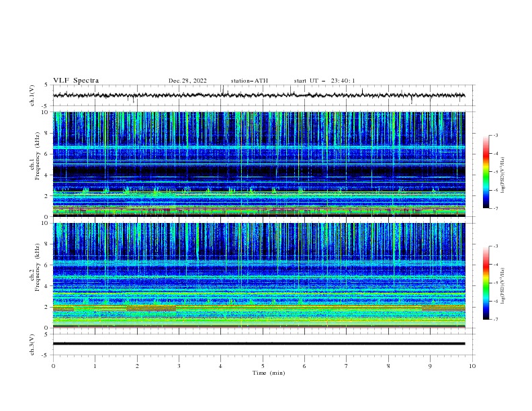
Task: Click the ch.2 colorbar "log(PSD)(V²/Hz)" label
Action: pyautogui.click(x=502, y=285)
